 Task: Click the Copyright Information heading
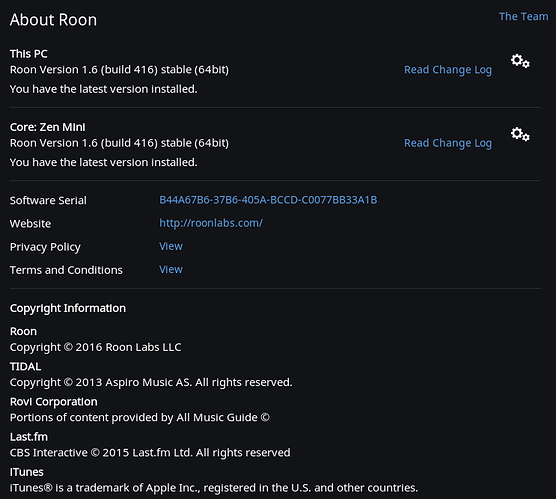[x=68, y=308]
